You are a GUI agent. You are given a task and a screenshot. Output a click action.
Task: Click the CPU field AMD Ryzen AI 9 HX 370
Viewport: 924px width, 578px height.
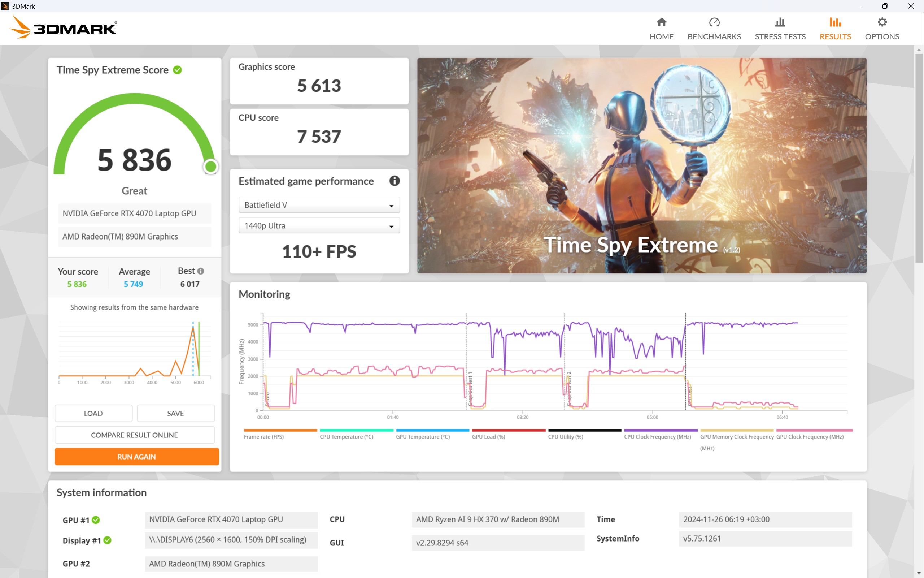click(x=498, y=519)
